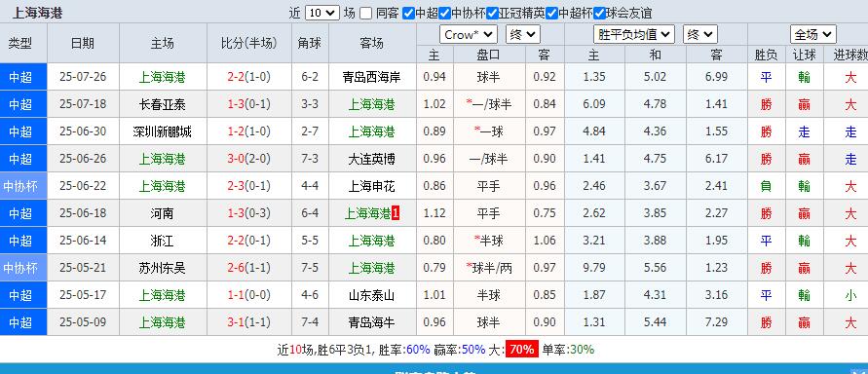Open the 1-3(0-1) score on 25-07-18
The image size is (868, 374).
click(x=249, y=104)
